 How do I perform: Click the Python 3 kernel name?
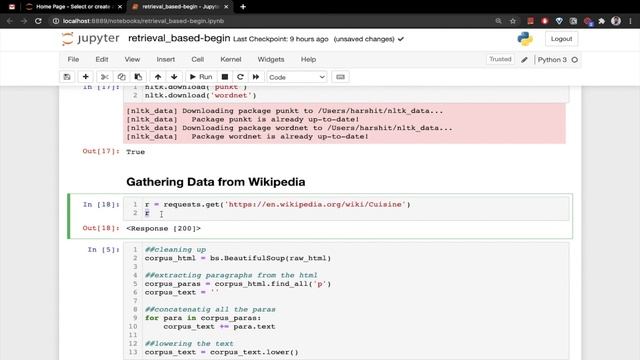pos(552,60)
